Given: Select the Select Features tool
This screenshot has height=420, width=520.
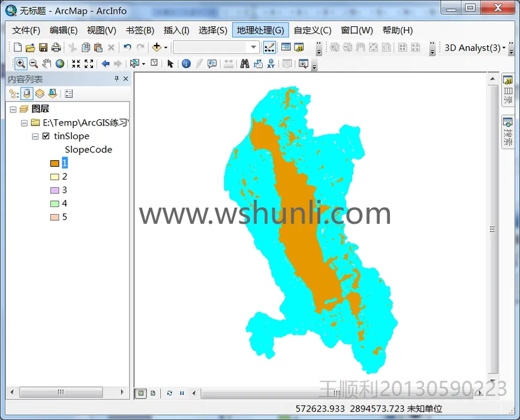Looking at the screenshot, I should 134,64.
